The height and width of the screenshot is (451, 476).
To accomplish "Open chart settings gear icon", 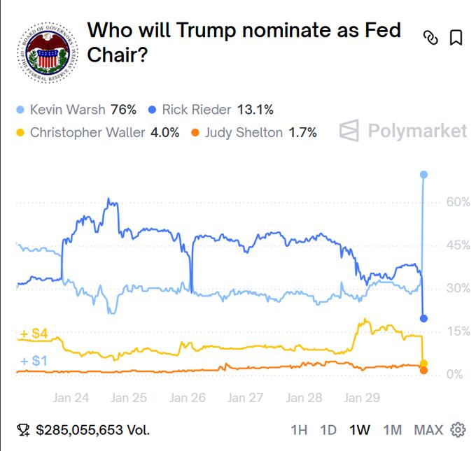I will [458, 429].
